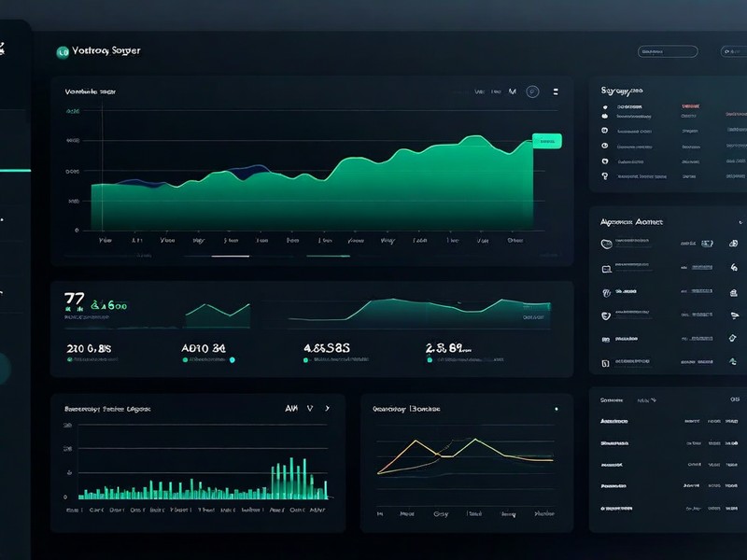Click the clock icon in the right sidebar list
The image size is (747, 560).
tap(605, 146)
